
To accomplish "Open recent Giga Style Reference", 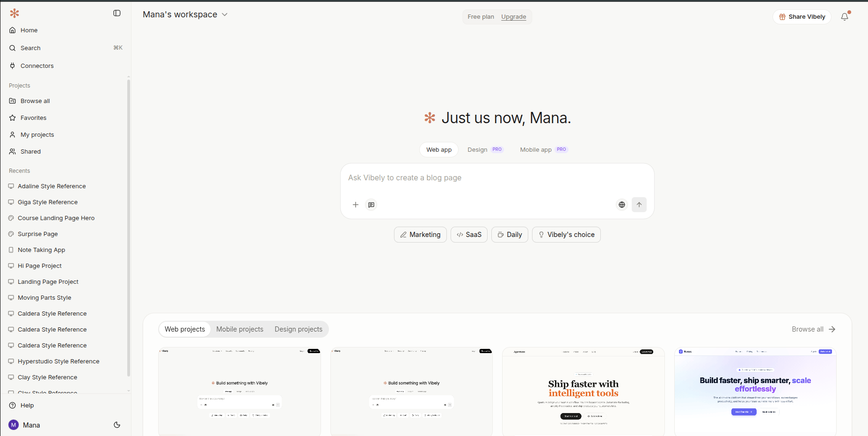I will 66,202.
